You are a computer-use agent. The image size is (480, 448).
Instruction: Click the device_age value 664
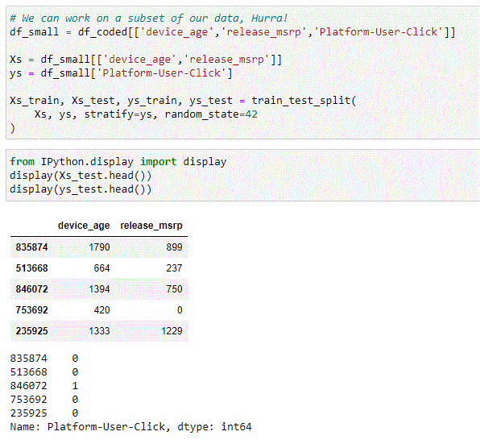pyautogui.click(x=101, y=268)
